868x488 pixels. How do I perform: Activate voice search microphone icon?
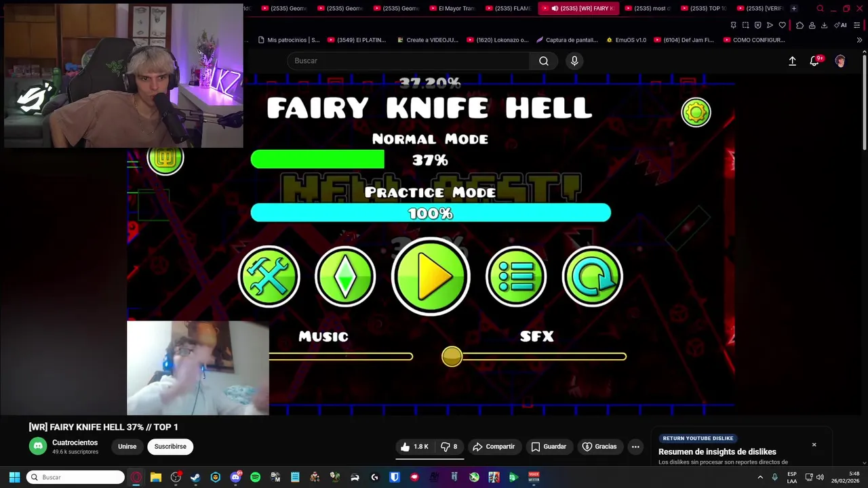pos(574,61)
